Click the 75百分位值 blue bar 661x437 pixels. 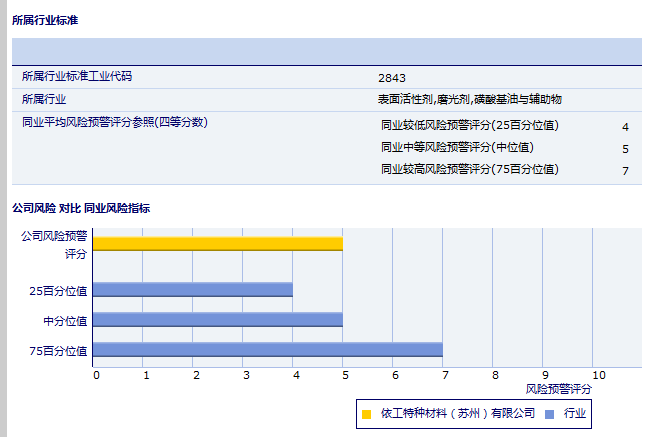(267, 350)
